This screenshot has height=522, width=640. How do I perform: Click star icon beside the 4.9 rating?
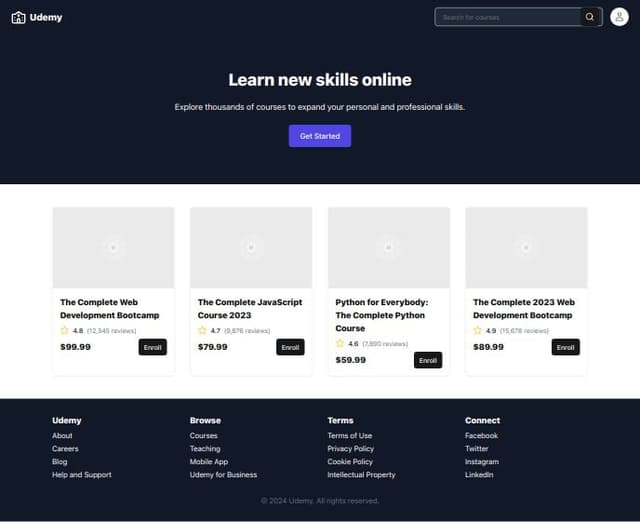coord(478,330)
